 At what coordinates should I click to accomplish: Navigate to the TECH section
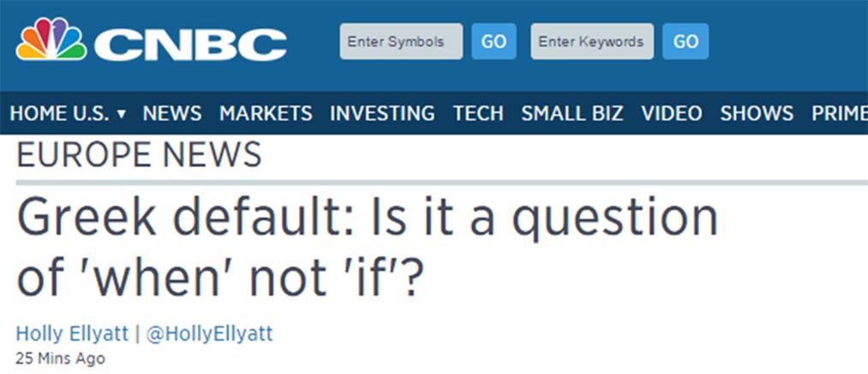[x=478, y=113]
